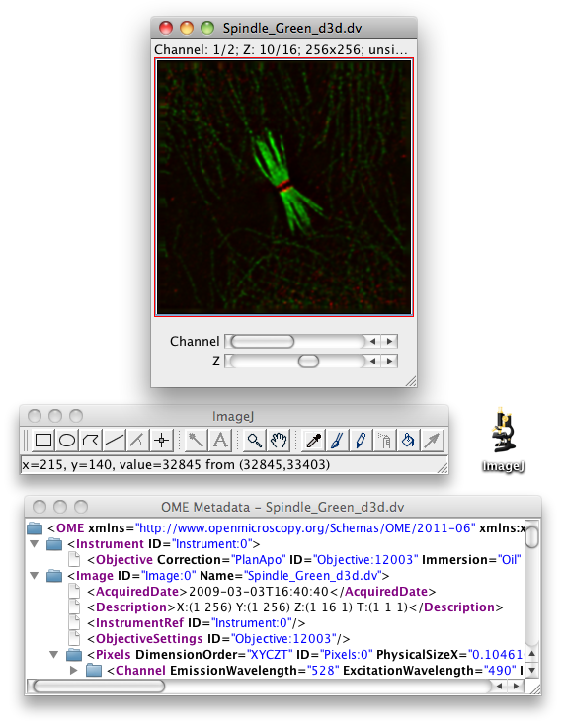Open the ImageJ microscope desktop icon

(x=503, y=440)
